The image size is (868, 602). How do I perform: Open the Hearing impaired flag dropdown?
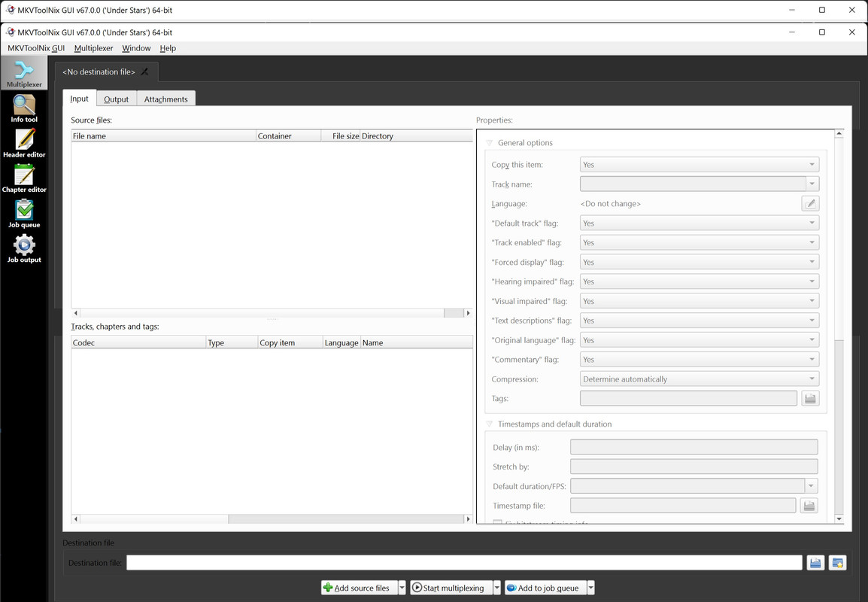pyautogui.click(x=700, y=281)
